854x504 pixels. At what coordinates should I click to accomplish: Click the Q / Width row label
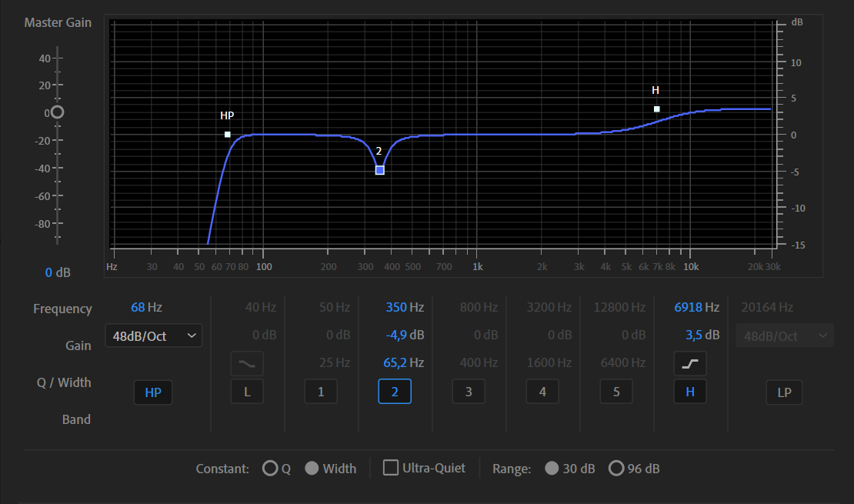(64, 382)
